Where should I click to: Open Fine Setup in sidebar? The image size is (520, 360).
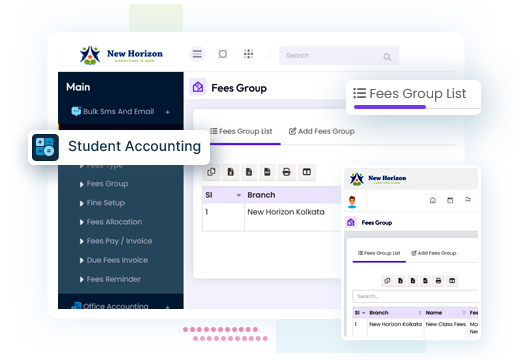[x=106, y=203]
